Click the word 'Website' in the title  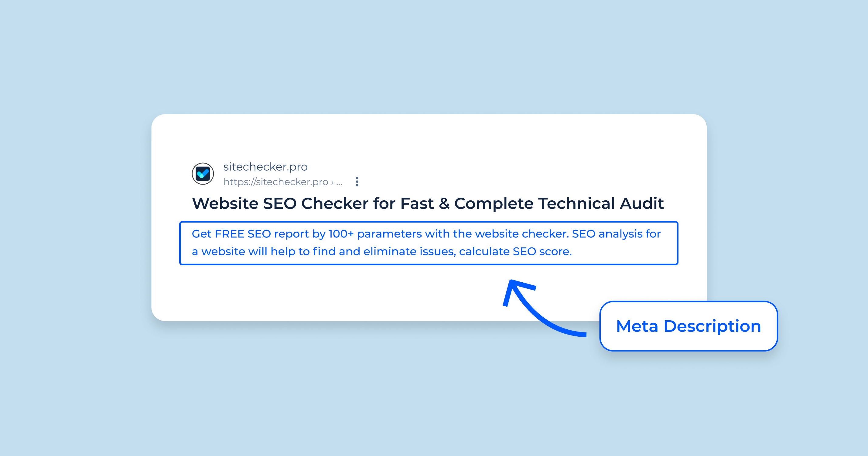click(x=225, y=203)
